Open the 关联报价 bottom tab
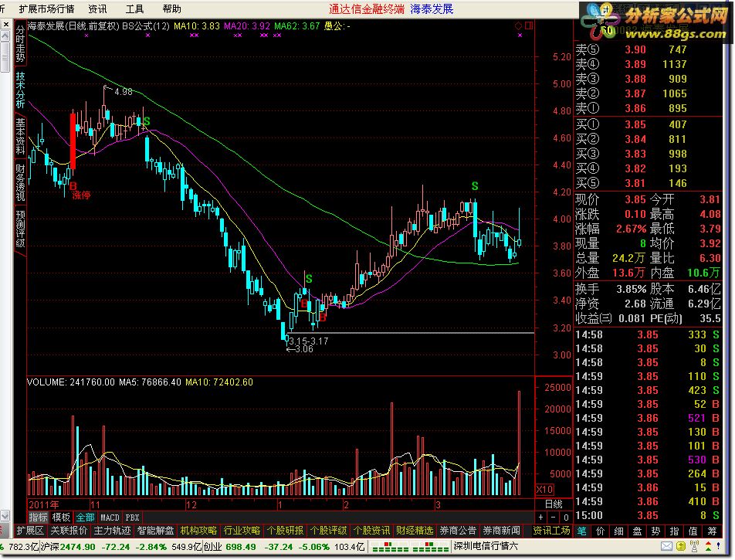735x560 pixels. [x=69, y=531]
